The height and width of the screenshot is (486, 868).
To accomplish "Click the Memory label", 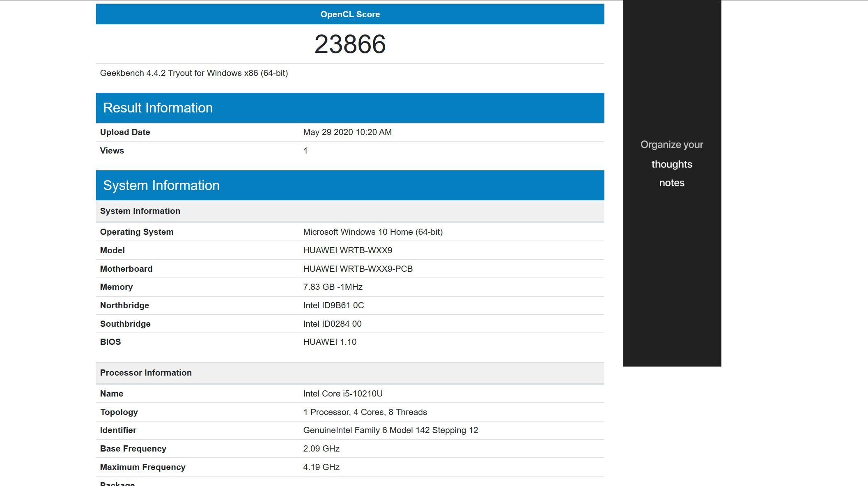I will click(116, 287).
